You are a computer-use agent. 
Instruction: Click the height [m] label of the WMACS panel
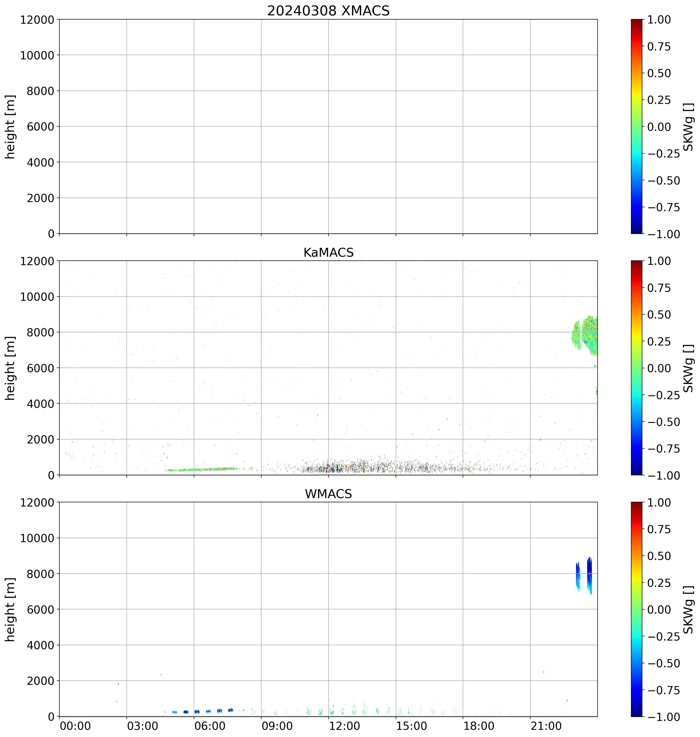click(10, 609)
